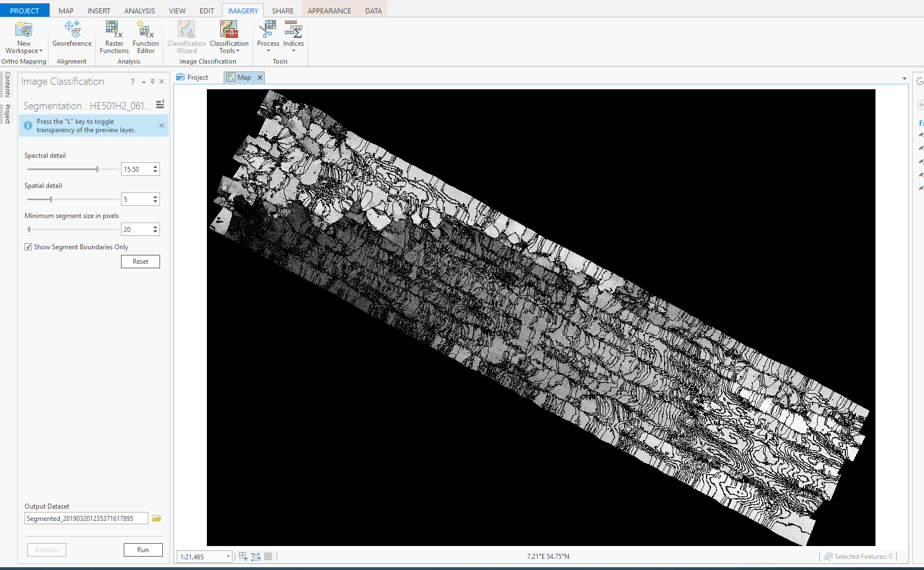Viewport: 924px width, 570px height.
Task: Select the Map view tab
Action: point(244,78)
